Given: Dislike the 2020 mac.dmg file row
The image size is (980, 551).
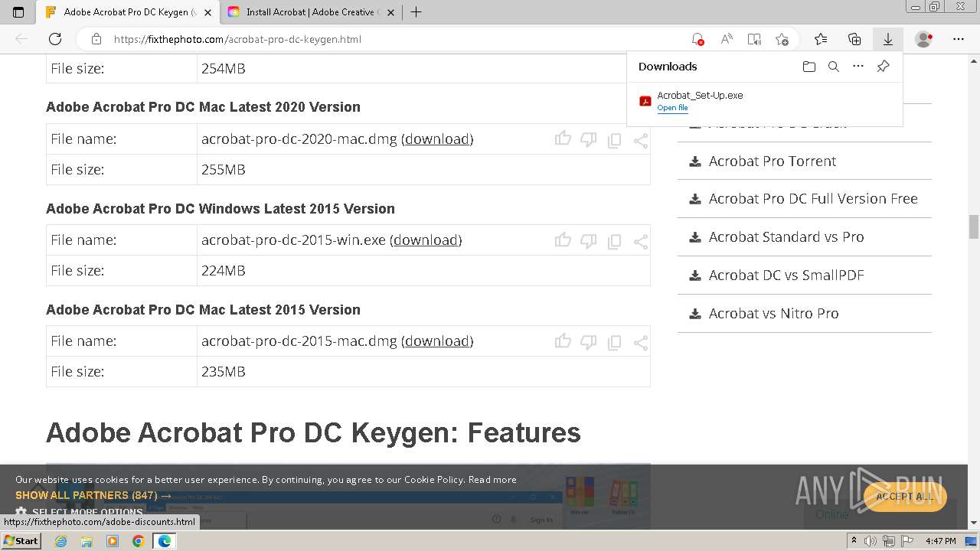Looking at the screenshot, I should click(588, 139).
